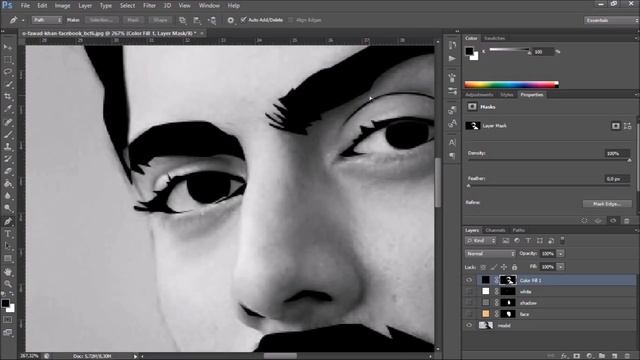
Task: Select the Crop tool
Action: pyautogui.click(x=8, y=97)
